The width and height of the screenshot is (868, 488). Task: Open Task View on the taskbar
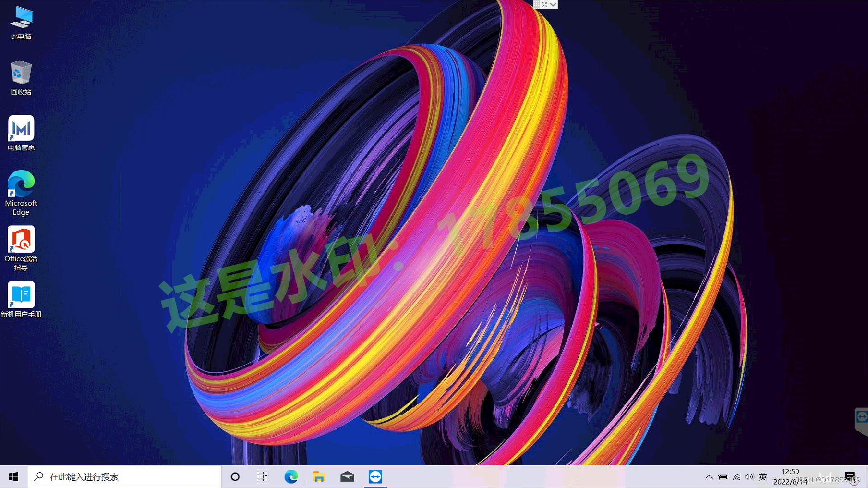262,476
